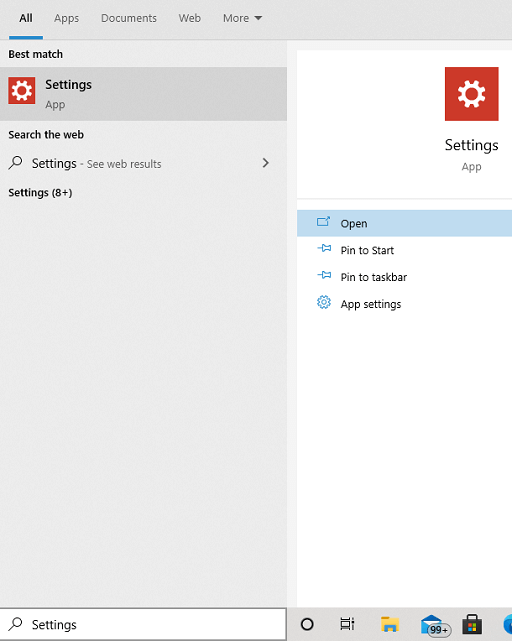Screen dimensions: 512x641
Task: Select the Web tab
Action: tap(189, 18)
